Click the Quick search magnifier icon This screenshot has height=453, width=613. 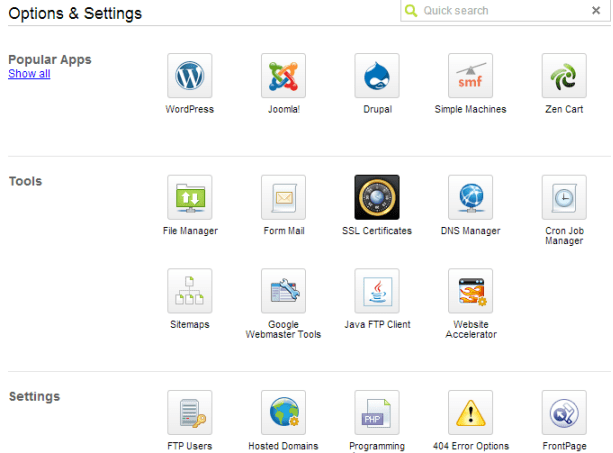411,11
